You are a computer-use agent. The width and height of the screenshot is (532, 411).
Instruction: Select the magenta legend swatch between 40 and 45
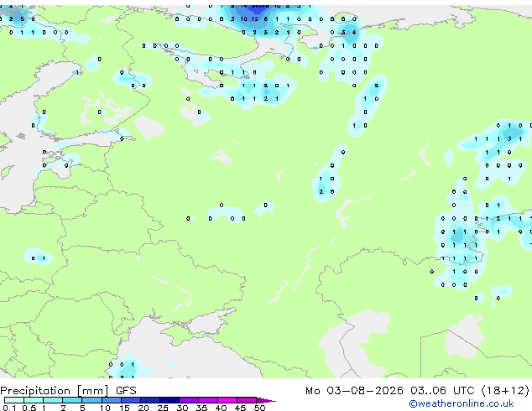[228, 400]
